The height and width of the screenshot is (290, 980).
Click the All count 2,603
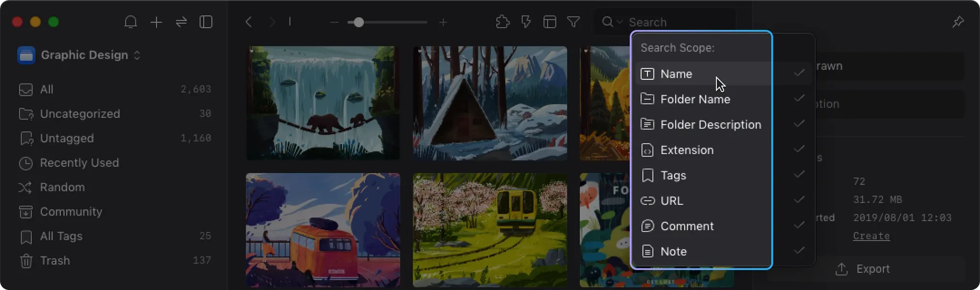click(x=196, y=89)
